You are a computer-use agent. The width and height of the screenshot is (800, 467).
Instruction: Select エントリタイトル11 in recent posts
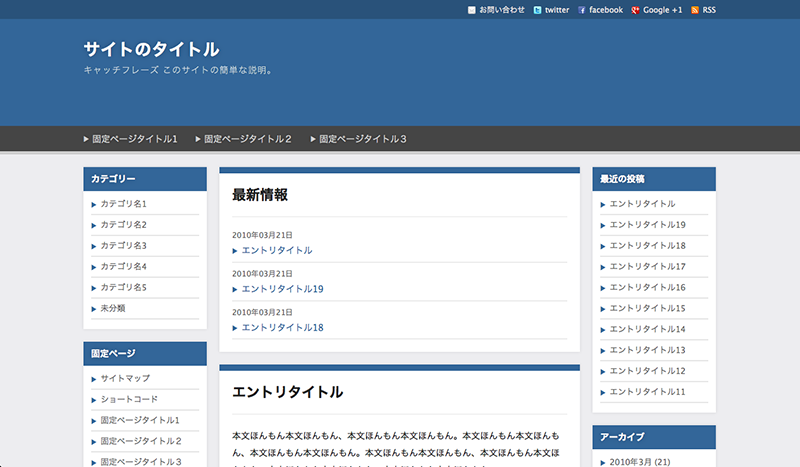tap(647, 392)
